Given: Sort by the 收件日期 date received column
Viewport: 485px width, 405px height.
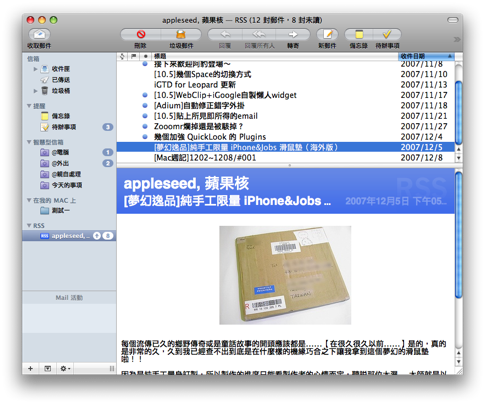Looking at the screenshot, I should pyautogui.click(x=426, y=56).
